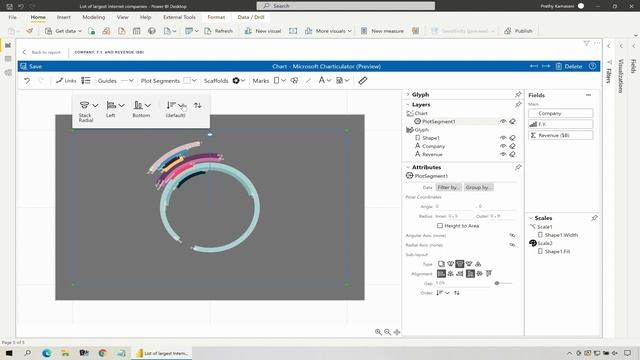Pin the Attributes panel
Screen dimensions: 640x360
click(518, 167)
